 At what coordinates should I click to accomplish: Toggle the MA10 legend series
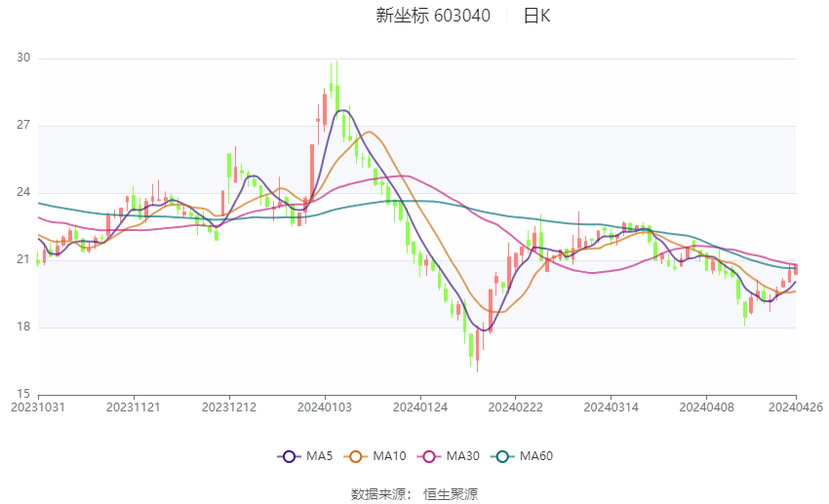(375, 456)
